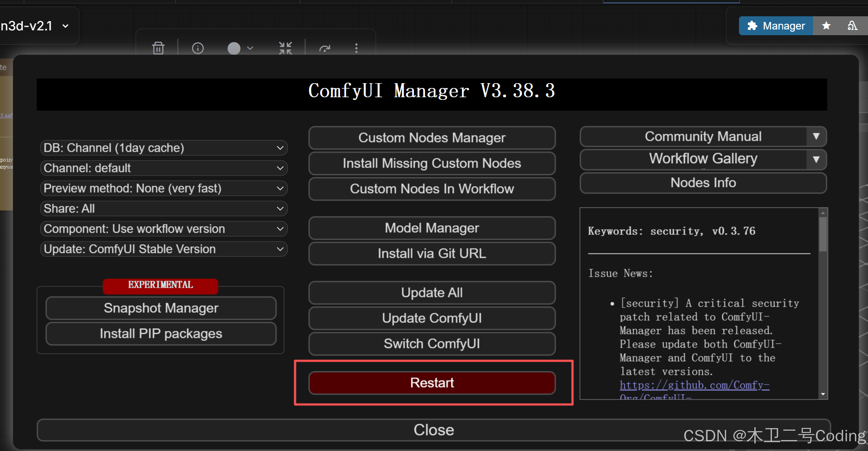Image resolution: width=868 pixels, height=451 pixels.
Task: Click the news panel scroll-down arrow
Action: pos(823,394)
